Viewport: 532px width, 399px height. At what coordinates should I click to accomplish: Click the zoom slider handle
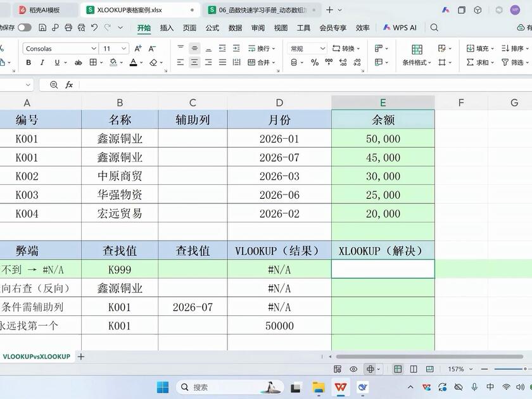tap(525, 369)
